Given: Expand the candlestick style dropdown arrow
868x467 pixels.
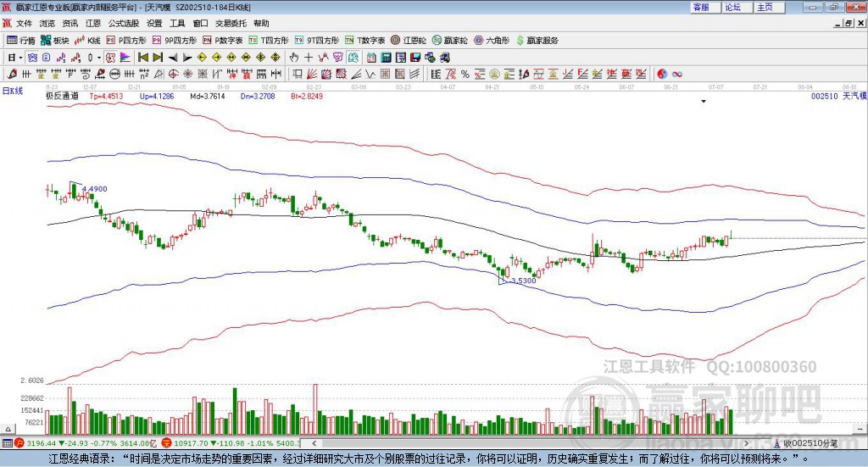Looking at the screenshot, I should [99, 58].
